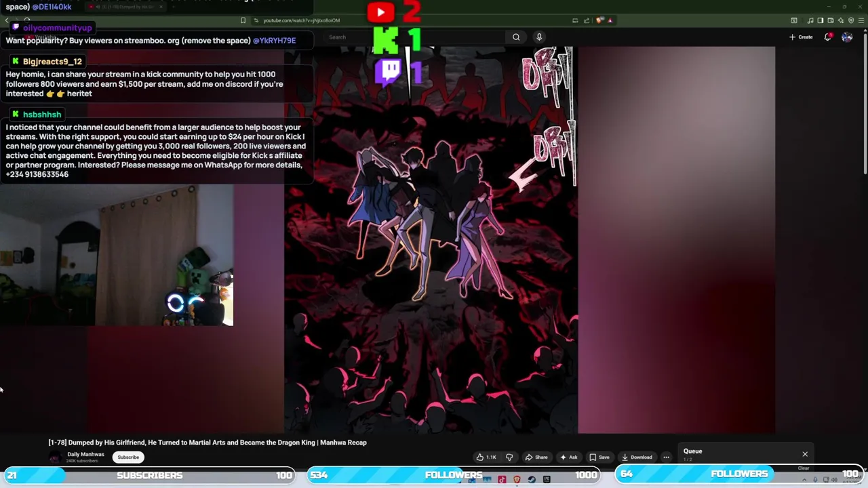Close the Queue panel
Image resolution: width=868 pixels, height=488 pixels.
tap(805, 454)
